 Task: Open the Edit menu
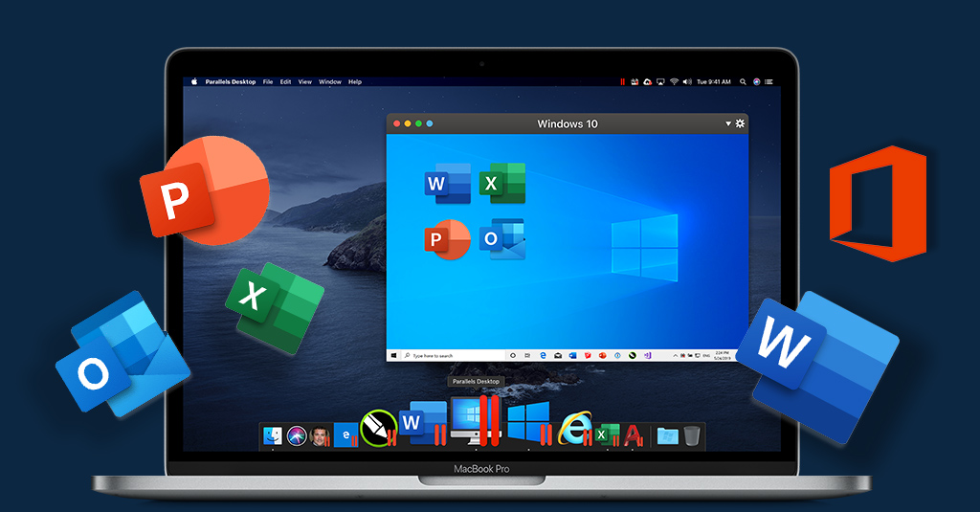pyautogui.click(x=285, y=82)
